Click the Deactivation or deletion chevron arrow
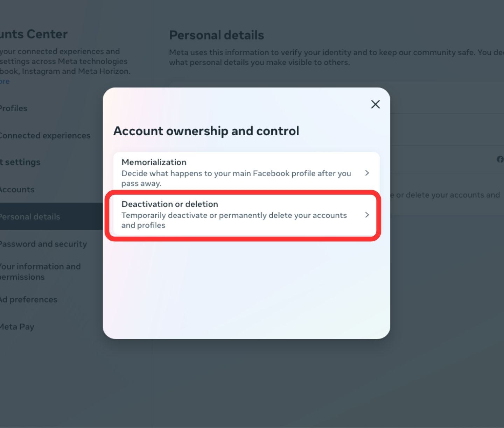 click(x=367, y=215)
